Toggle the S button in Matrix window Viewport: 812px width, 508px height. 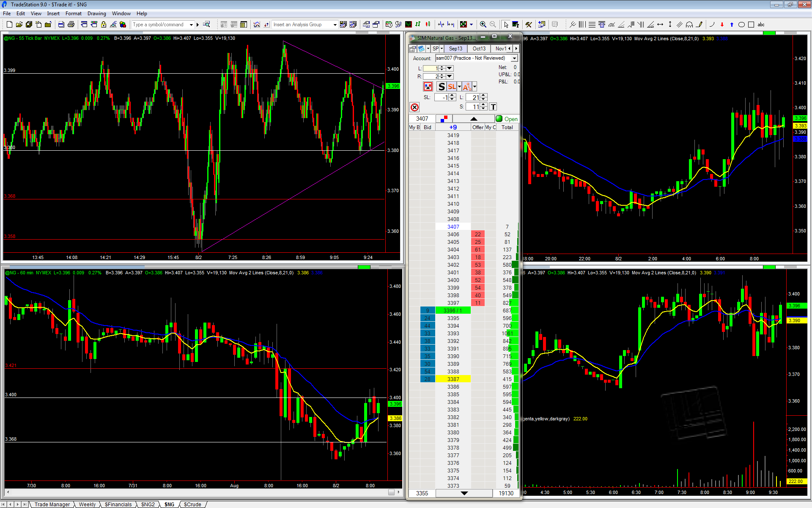(x=442, y=86)
